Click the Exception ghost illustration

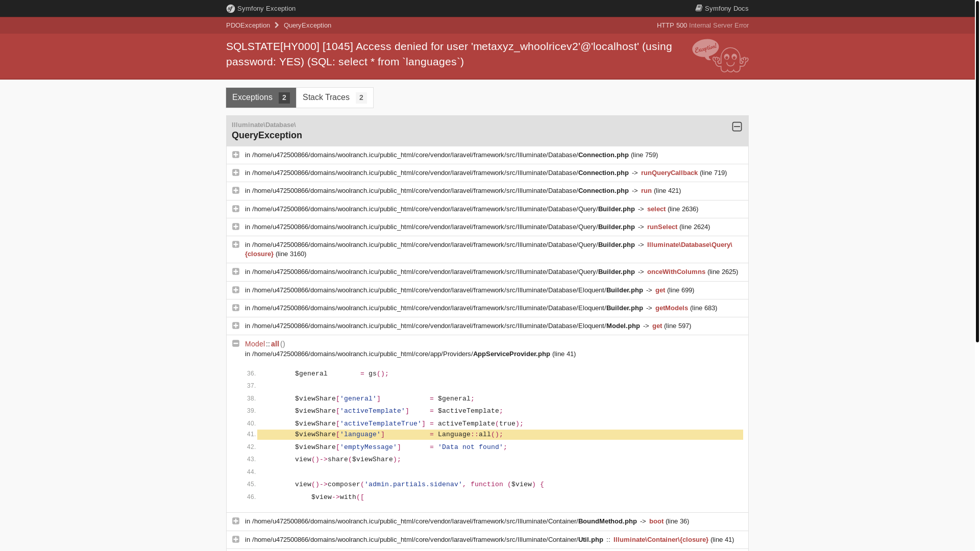tap(720, 56)
